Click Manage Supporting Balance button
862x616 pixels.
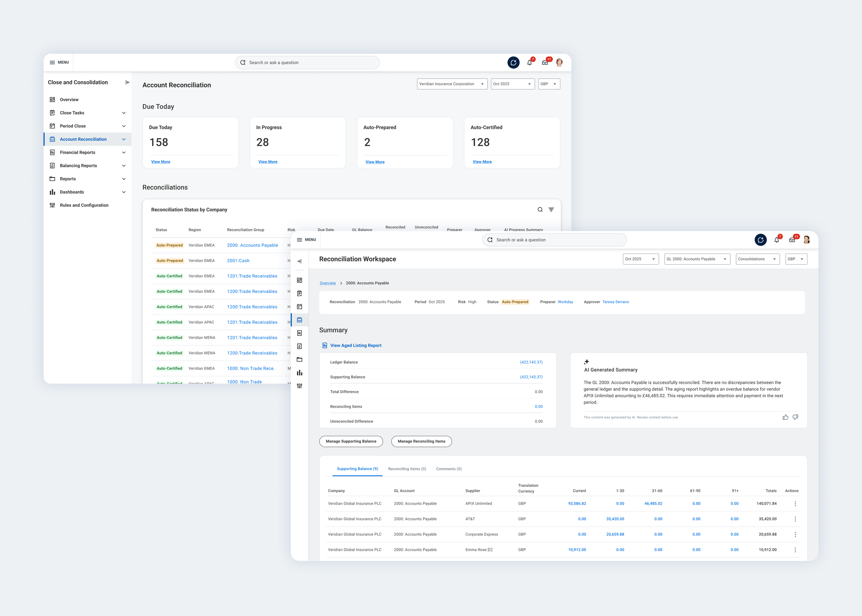(x=351, y=441)
